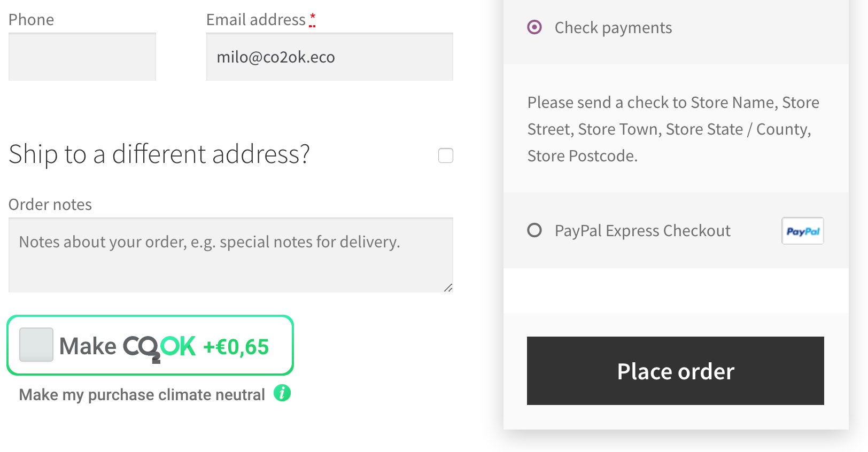Click the Email address field
Viewport: 868px width, 452px height.
(329, 57)
